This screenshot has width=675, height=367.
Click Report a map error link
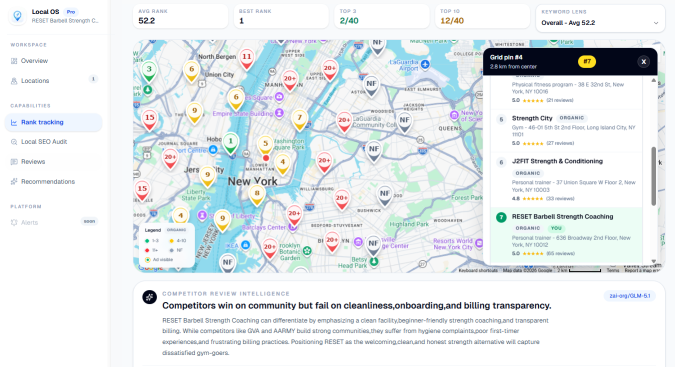(641, 270)
